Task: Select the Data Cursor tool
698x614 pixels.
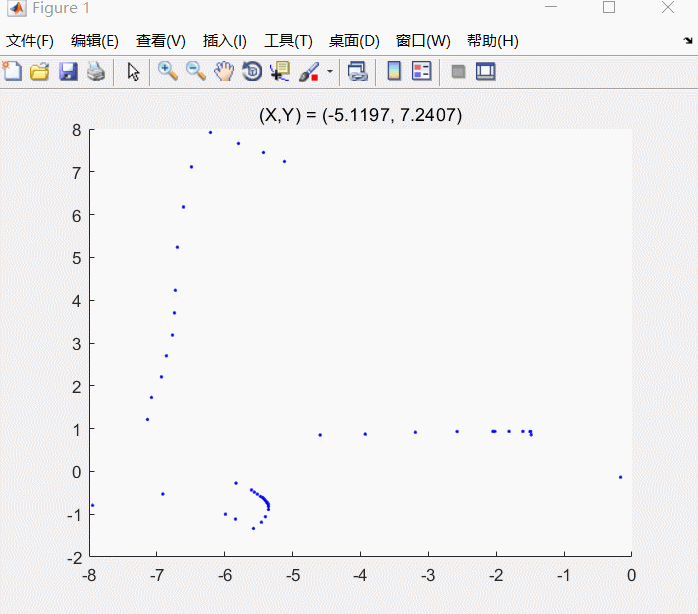Action: pos(280,71)
